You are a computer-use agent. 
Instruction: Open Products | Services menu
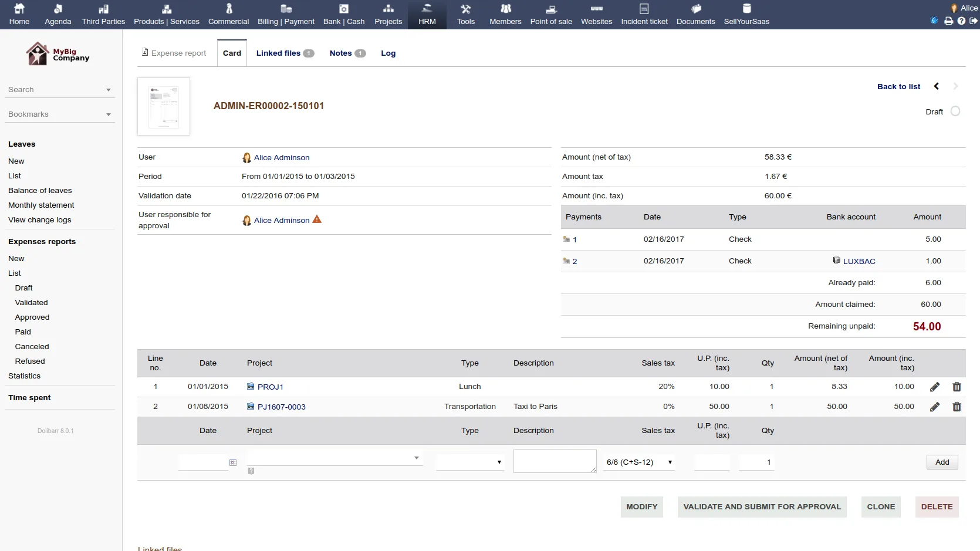click(167, 15)
